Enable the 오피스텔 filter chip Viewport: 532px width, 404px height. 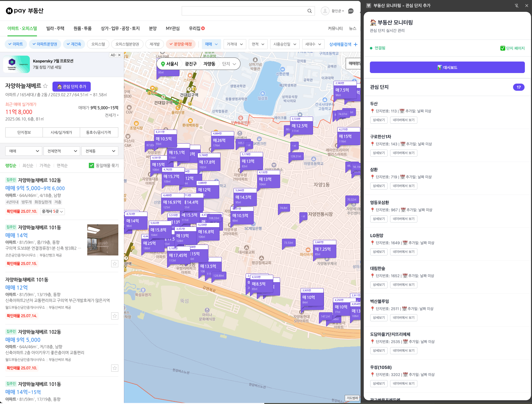tap(98, 44)
